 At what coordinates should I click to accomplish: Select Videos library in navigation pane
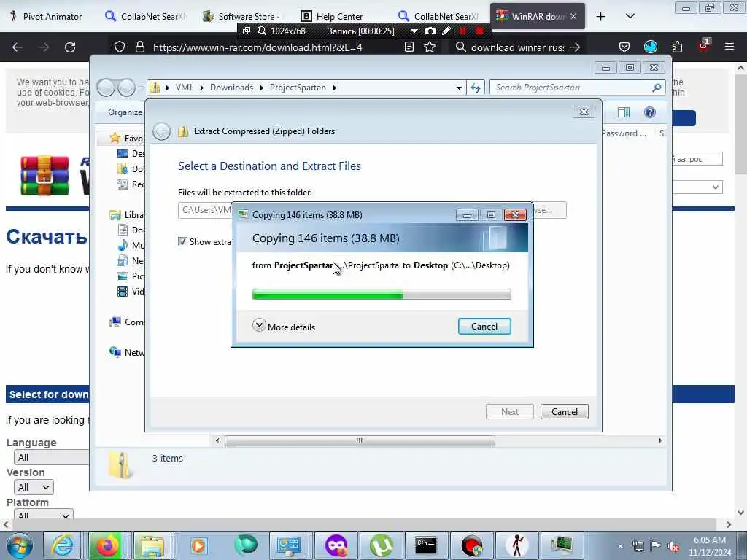point(131,291)
